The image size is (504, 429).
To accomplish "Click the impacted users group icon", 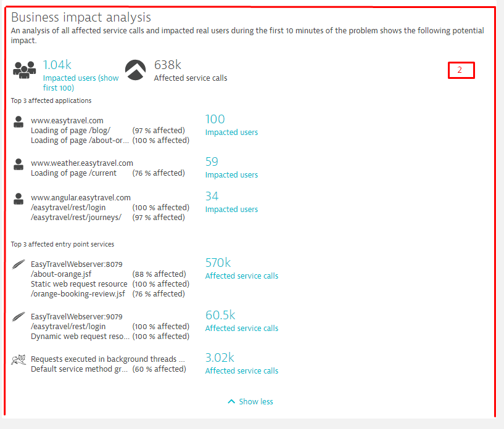I will coord(24,70).
